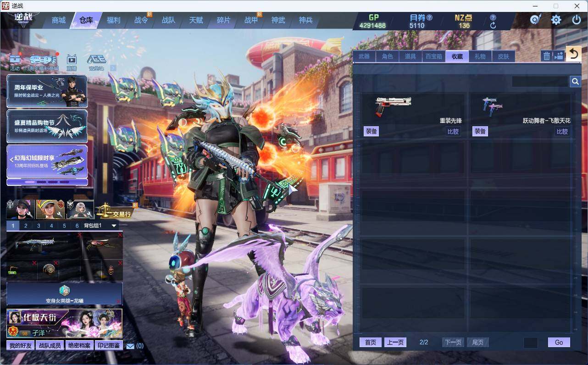This screenshot has width=588, height=365.
Task: Open the 化极天衍 player profile card
Action: click(x=65, y=323)
